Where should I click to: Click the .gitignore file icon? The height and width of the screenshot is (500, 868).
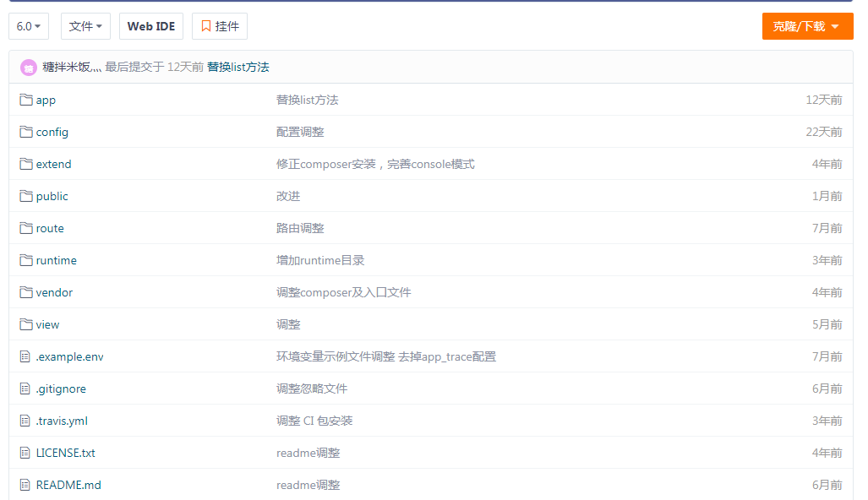click(x=25, y=389)
